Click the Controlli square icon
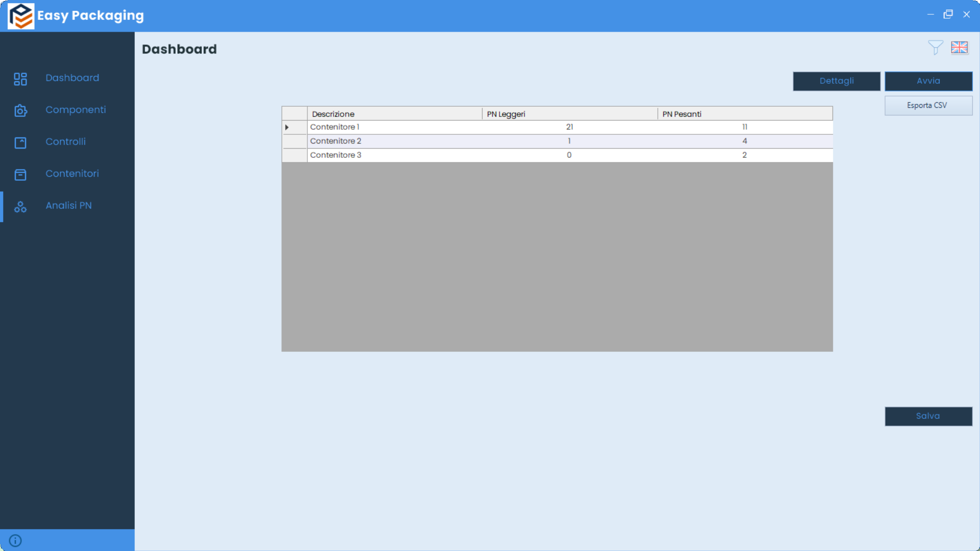Image resolution: width=980 pixels, height=551 pixels. click(20, 142)
